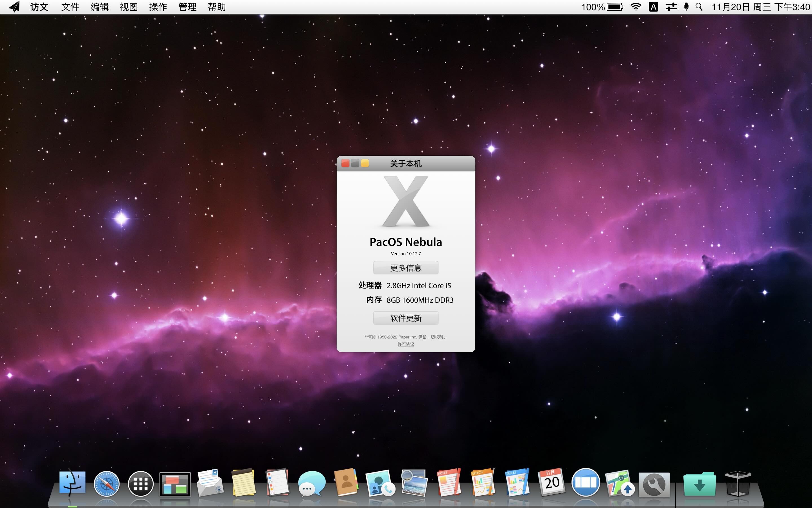Click the microphone icon in menu bar
This screenshot has width=812, height=508.
point(686,7)
